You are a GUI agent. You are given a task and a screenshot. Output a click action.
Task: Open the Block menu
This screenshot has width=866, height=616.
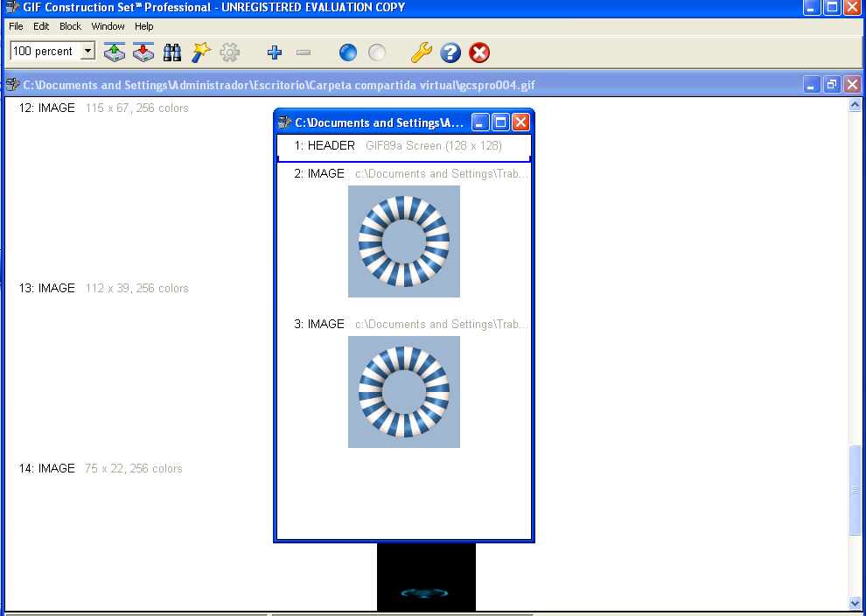coord(70,26)
